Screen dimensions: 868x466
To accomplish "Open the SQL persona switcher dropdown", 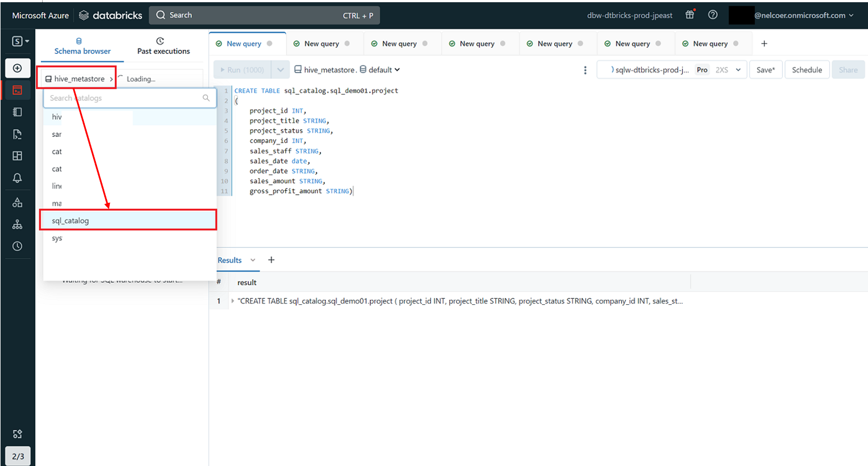I will click(21, 41).
